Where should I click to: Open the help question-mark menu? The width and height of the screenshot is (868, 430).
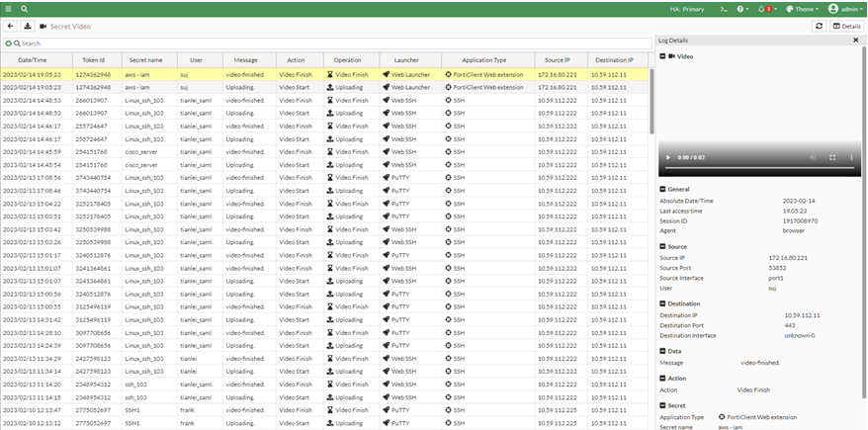click(742, 10)
